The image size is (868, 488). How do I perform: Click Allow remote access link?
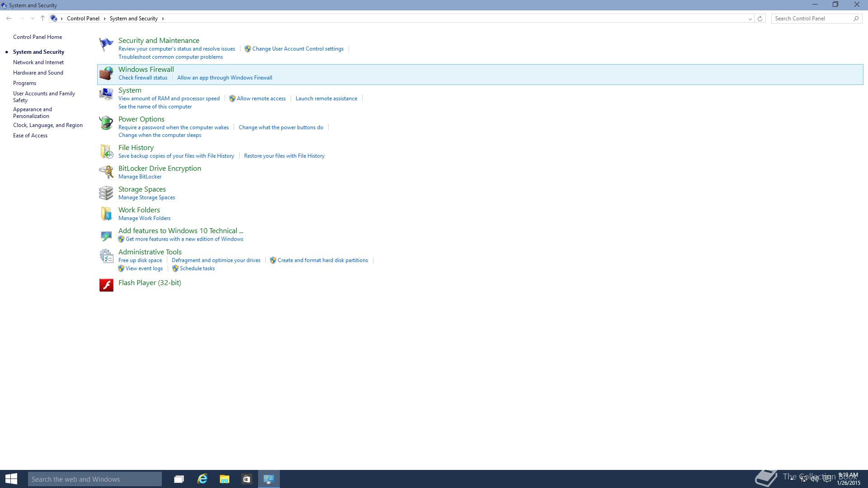[x=261, y=99]
